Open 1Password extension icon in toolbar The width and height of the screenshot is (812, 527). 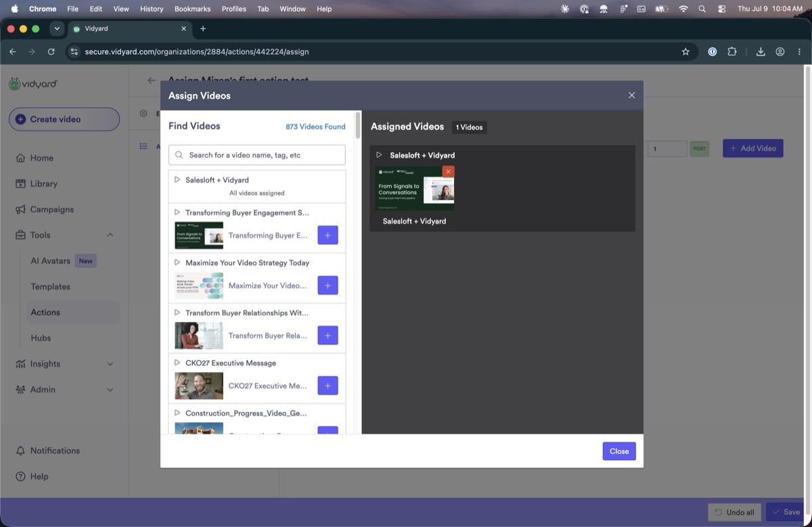pyautogui.click(x=712, y=51)
